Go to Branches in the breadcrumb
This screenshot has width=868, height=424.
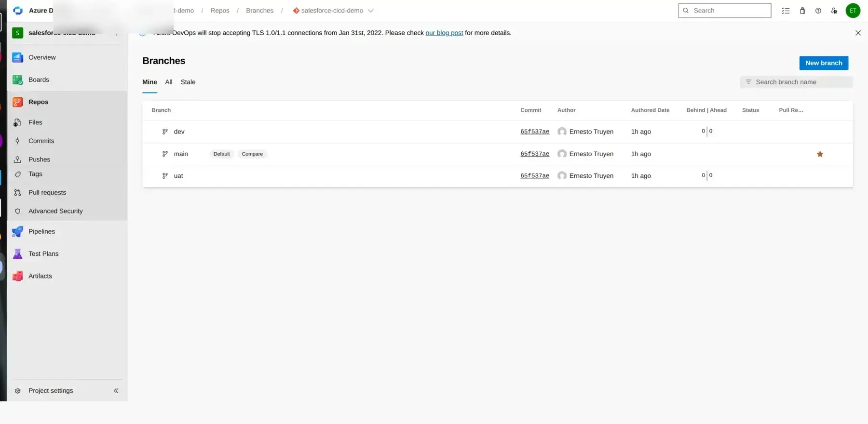259,11
